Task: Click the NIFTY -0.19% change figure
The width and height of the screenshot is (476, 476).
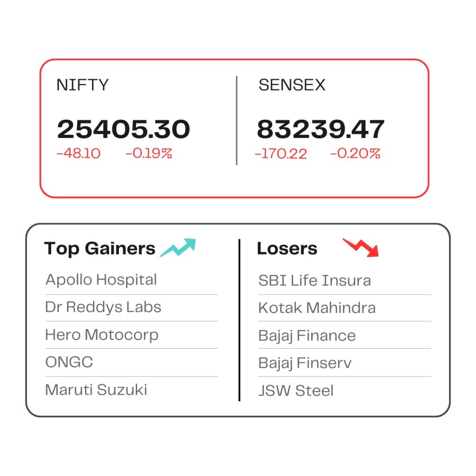Action: (149, 153)
